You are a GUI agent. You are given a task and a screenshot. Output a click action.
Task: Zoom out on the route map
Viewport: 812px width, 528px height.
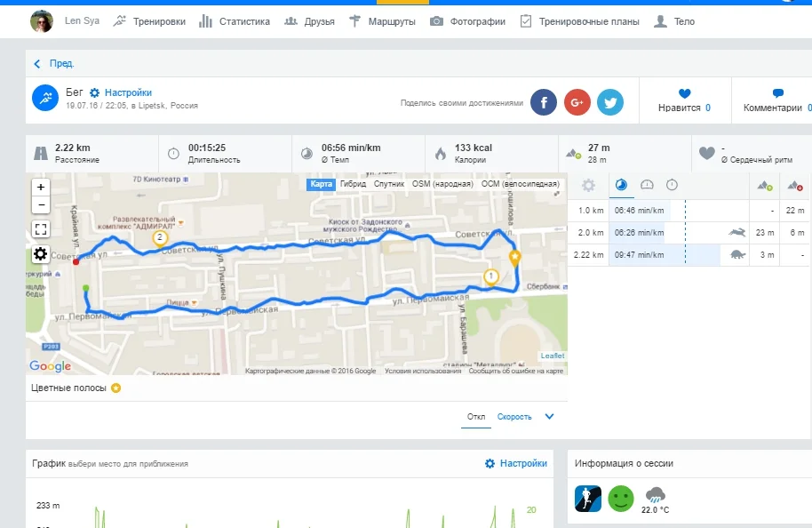41,205
